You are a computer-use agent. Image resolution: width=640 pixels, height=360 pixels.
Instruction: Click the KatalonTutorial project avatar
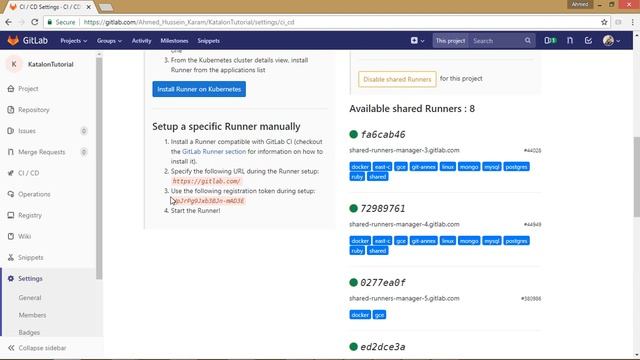(14, 64)
